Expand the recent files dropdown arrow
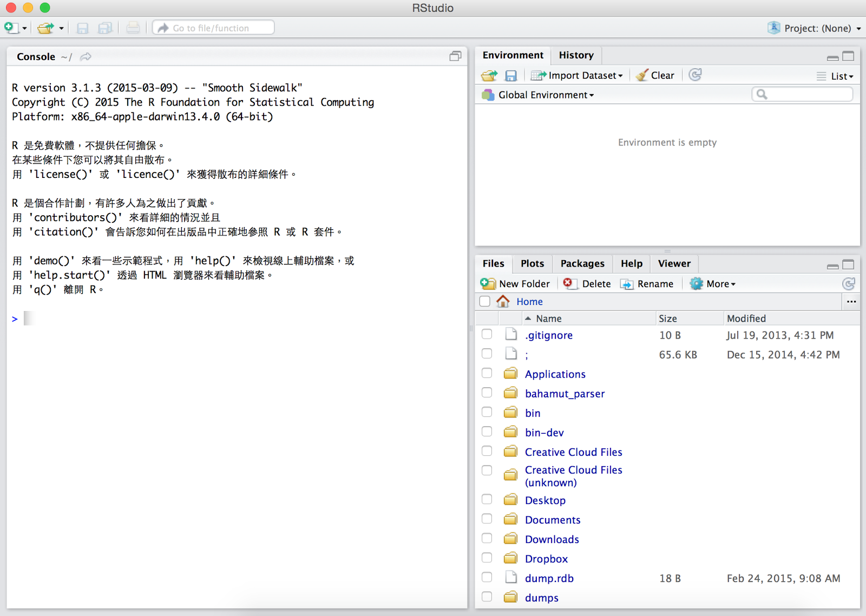Screen dimensions: 866x616 point(61,29)
